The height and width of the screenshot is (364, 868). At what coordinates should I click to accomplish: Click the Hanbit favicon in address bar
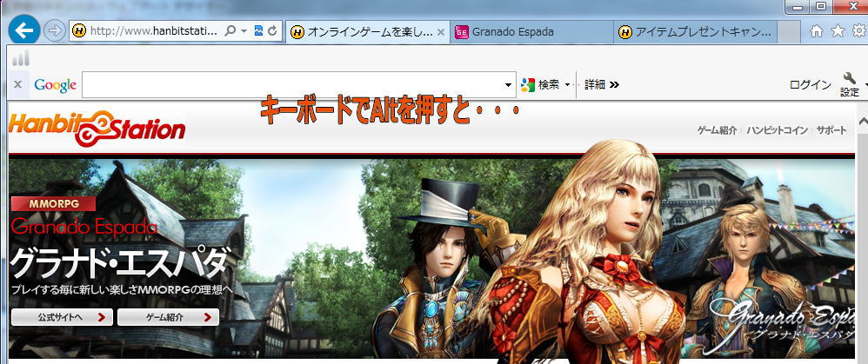point(79,31)
